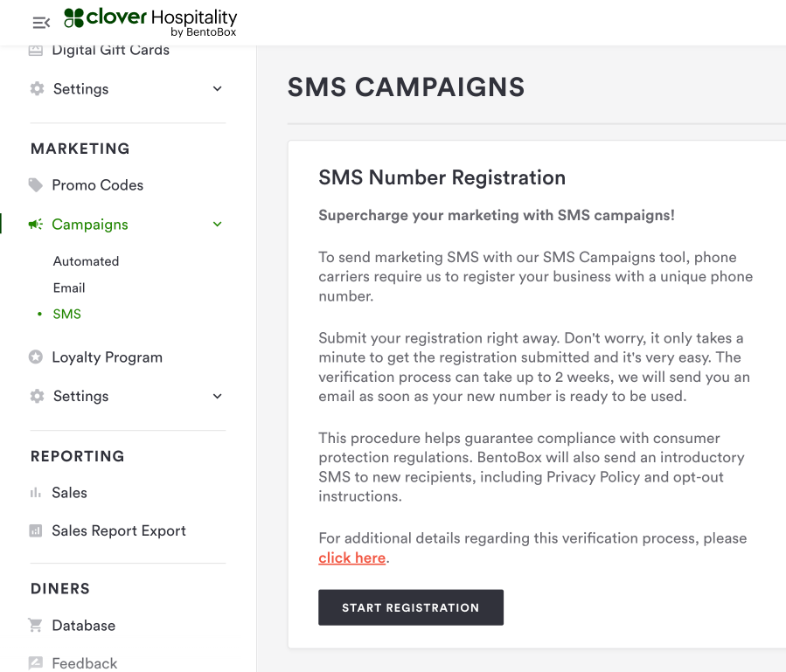
Task: Click the Campaigns megaphone icon
Action: click(36, 225)
